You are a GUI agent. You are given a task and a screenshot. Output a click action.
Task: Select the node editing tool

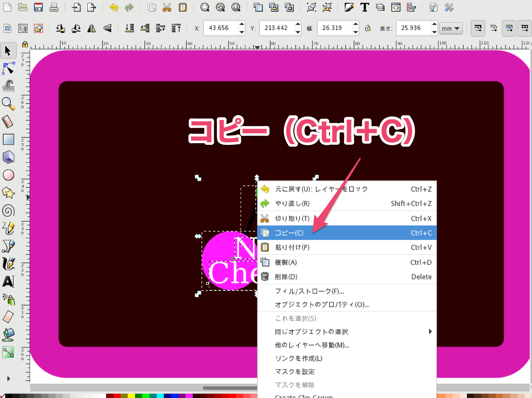pyautogui.click(x=9, y=68)
